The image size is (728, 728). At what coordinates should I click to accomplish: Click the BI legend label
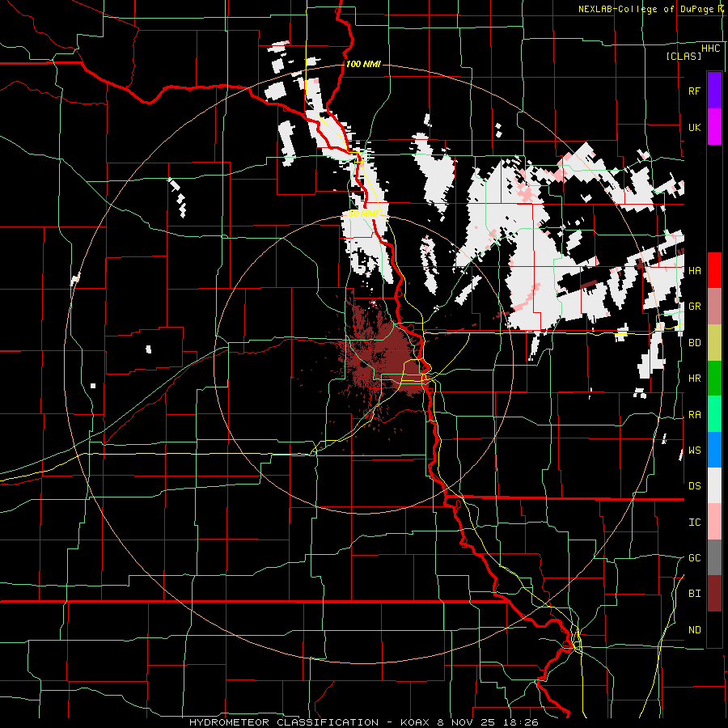694,594
